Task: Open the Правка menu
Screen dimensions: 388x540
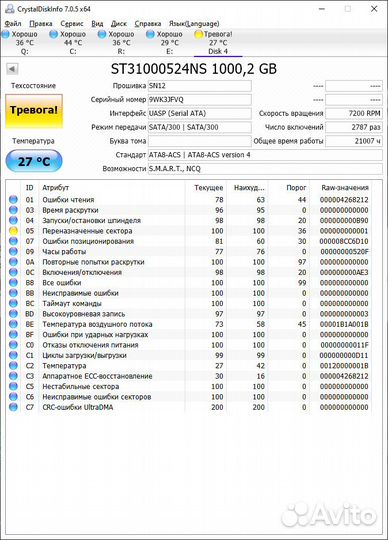Action: click(41, 24)
